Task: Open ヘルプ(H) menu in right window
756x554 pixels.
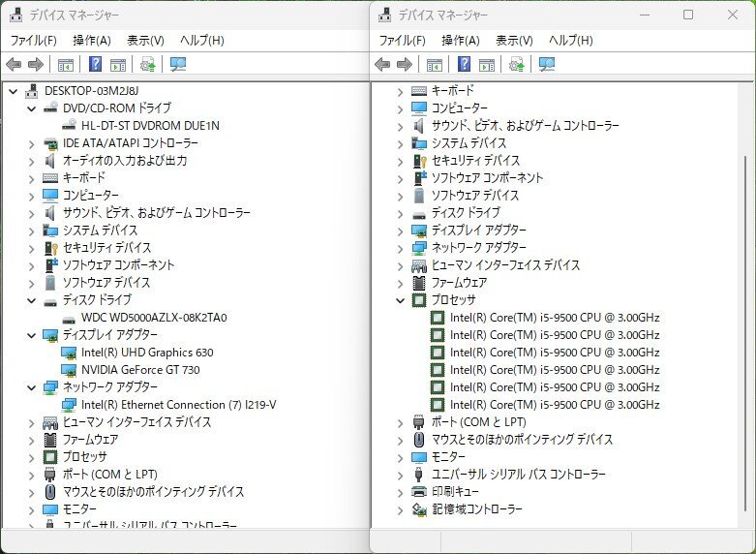Action: coord(571,40)
